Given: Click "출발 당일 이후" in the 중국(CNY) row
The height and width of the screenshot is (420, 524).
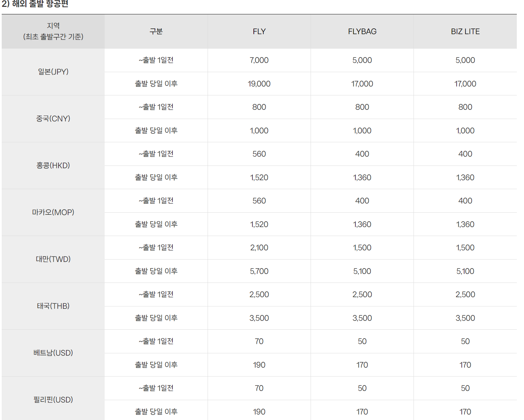Looking at the screenshot, I should pos(156,131).
